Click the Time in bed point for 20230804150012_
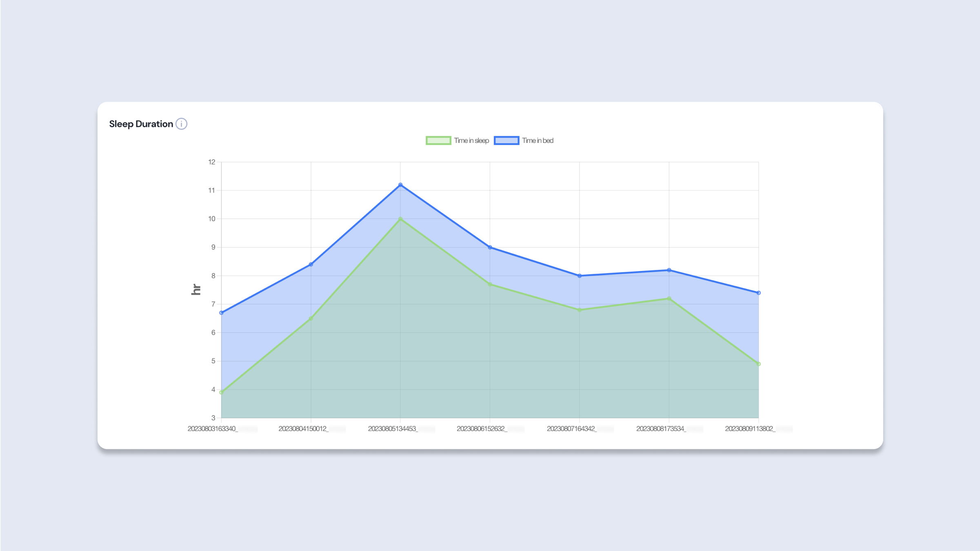 [x=311, y=264]
